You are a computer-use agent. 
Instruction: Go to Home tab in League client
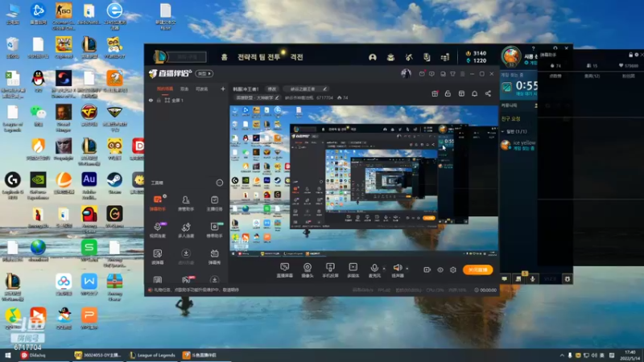[x=225, y=57]
